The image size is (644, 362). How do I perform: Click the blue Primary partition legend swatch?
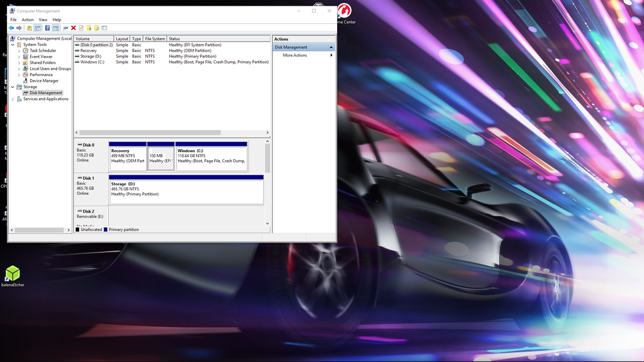[106, 230]
